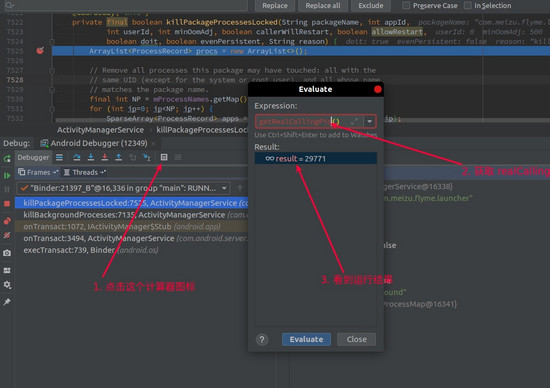Toggle the In Selection checkbox
550x388 pixels.
pyautogui.click(x=468, y=5)
